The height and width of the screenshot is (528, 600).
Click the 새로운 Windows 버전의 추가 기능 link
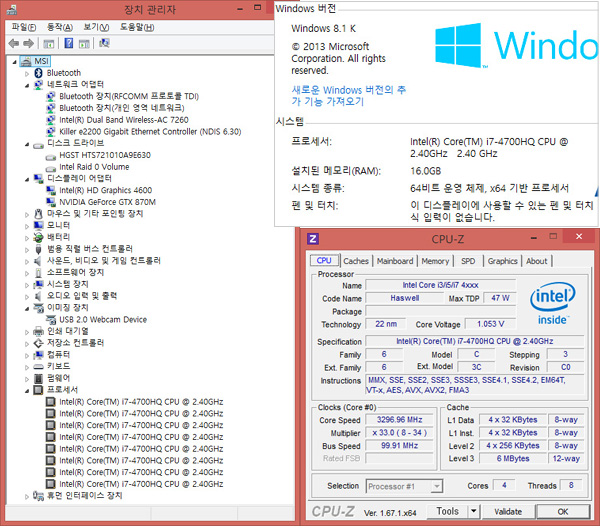coord(348,96)
